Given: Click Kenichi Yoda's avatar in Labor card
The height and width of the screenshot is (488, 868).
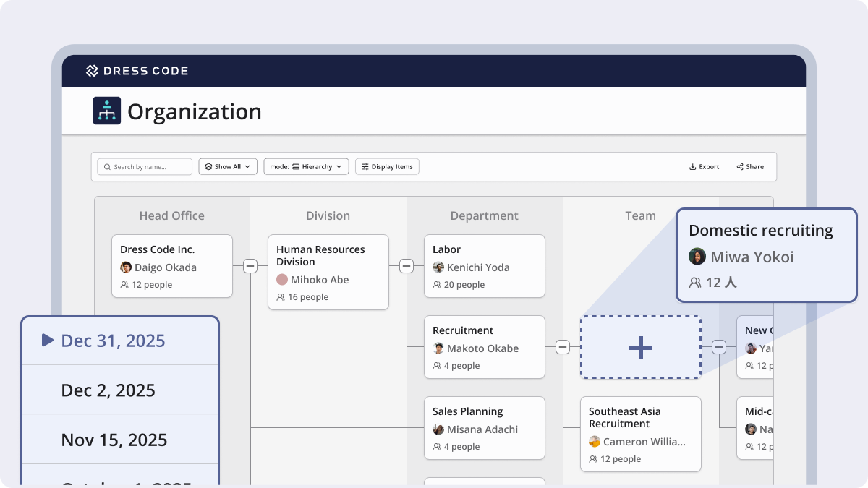Looking at the screenshot, I should (438, 267).
